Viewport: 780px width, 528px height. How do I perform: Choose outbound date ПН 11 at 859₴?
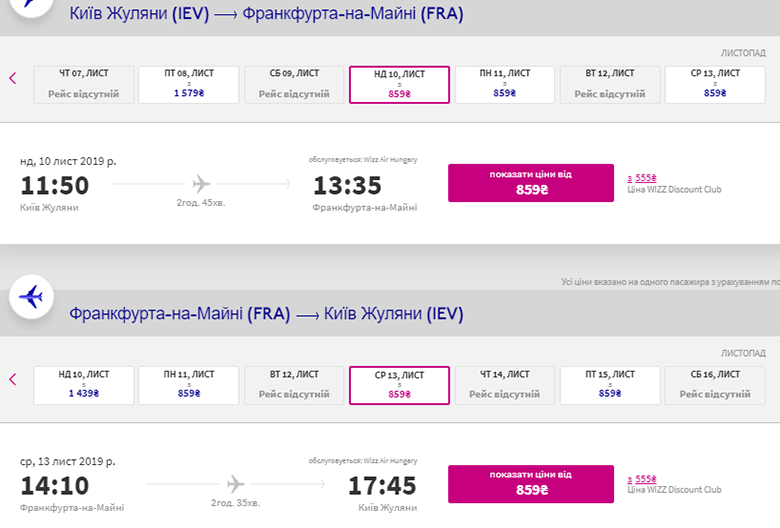505,84
